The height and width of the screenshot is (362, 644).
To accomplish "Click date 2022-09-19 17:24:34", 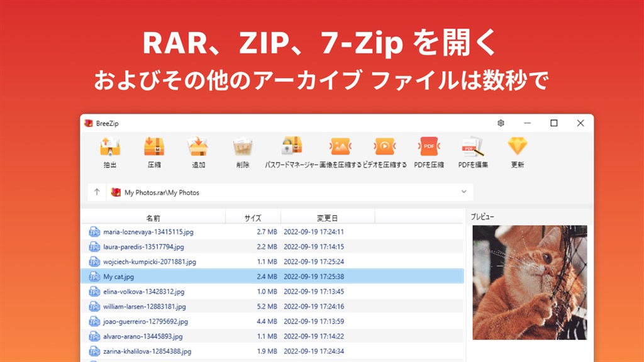I will tap(314, 351).
